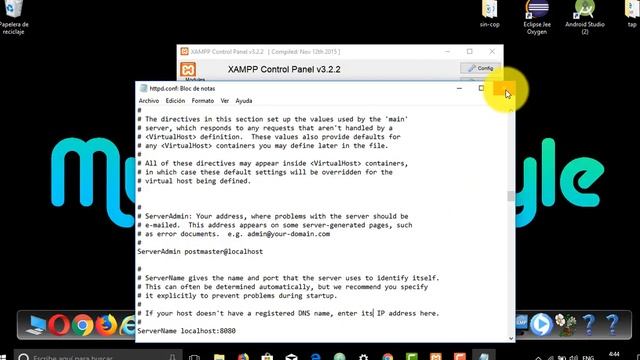Launch Opera from the dock
Image resolution: width=640 pixels, height=360 pixels.
pos(59,325)
